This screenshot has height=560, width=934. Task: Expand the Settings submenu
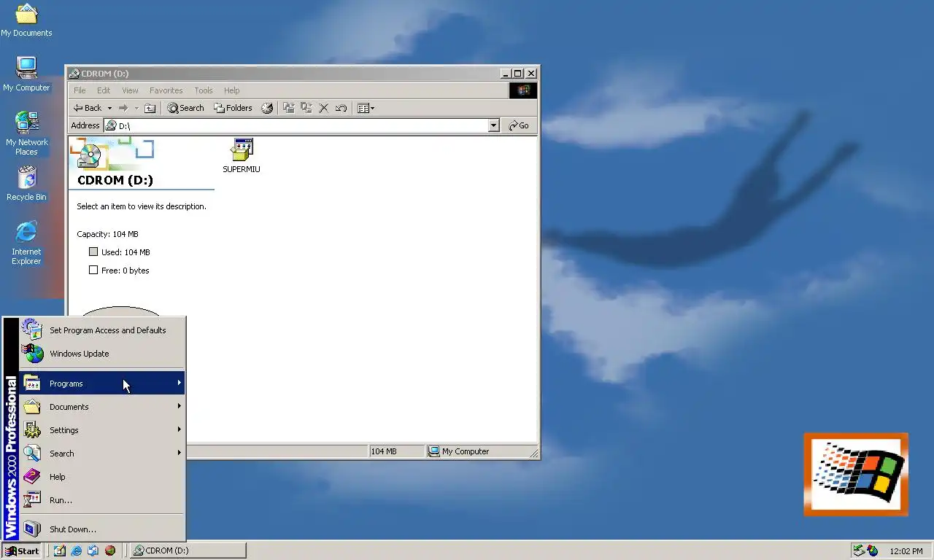tap(102, 429)
